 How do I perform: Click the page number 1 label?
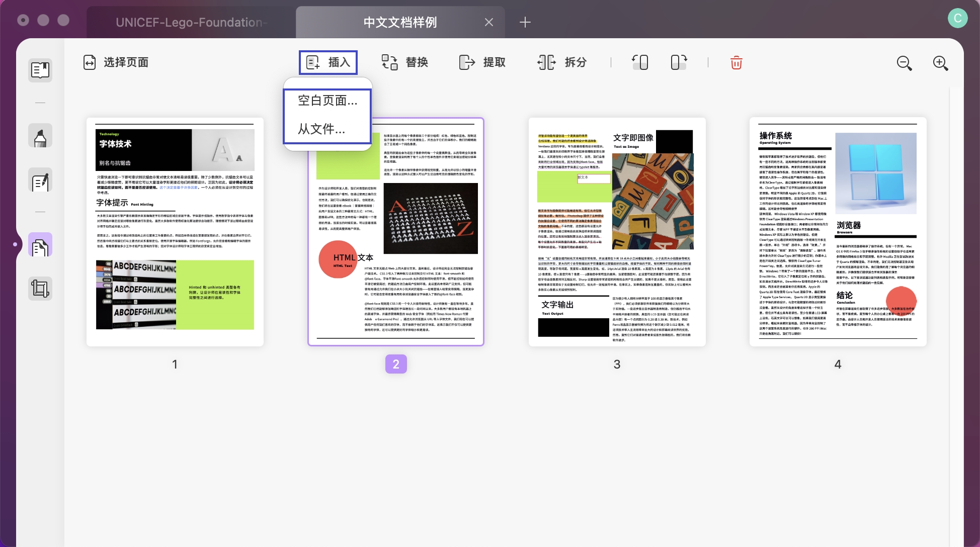click(x=175, y=364)
